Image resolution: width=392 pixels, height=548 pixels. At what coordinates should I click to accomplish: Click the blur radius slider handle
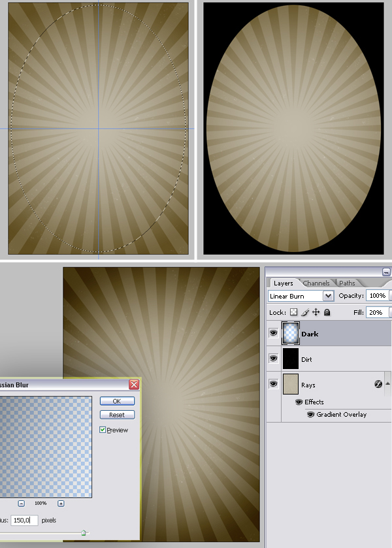point(84,533)
